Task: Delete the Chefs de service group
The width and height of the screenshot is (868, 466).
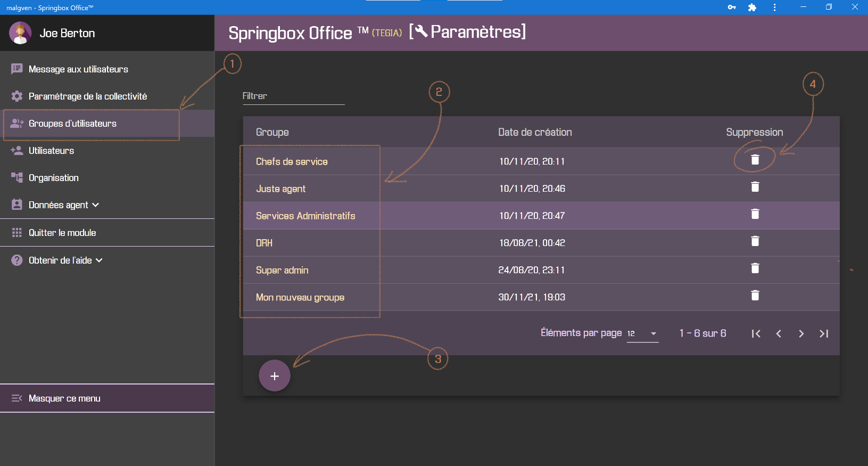Action: pos(755,160)
